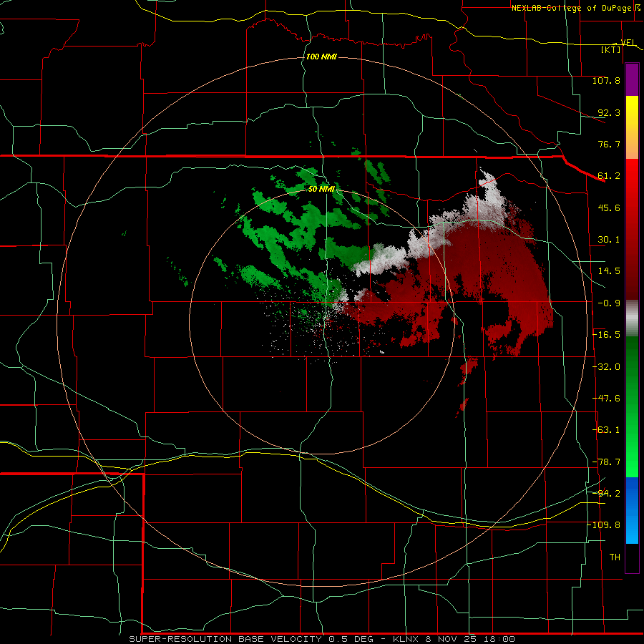Pick the black TH segment of the color bar

click(x=632, y=557)
